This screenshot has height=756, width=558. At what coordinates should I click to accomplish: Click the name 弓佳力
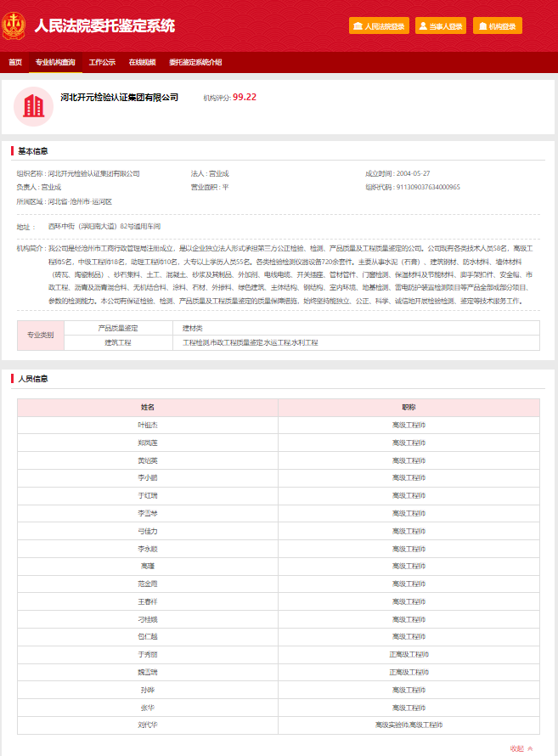pyautogui.click(x=148, y=531)
